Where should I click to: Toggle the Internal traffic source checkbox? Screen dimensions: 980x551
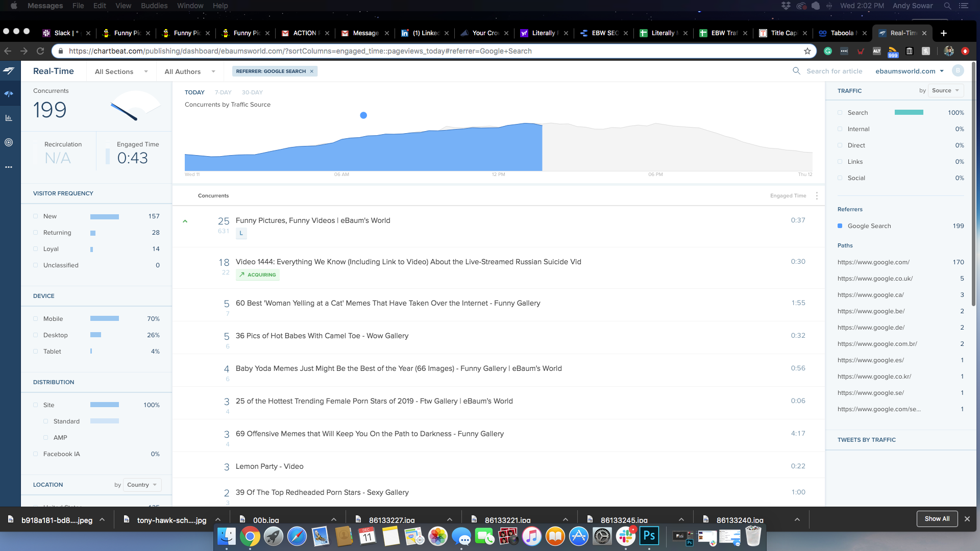tap(840, 129)
